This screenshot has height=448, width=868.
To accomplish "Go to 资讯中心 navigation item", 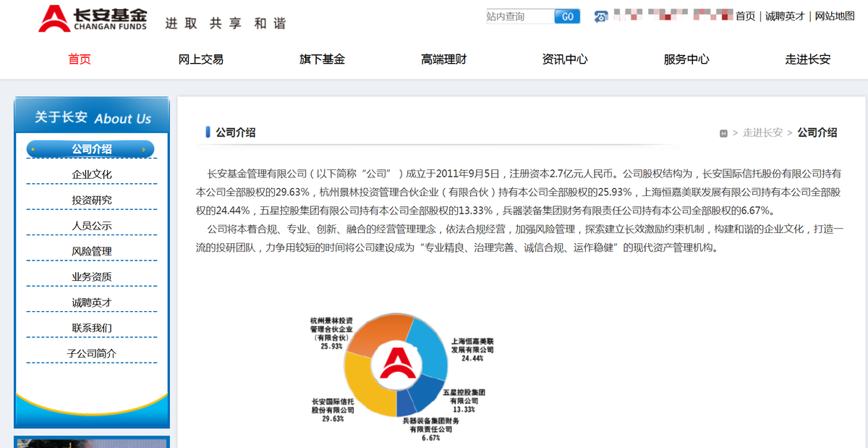I will point(565,59).
